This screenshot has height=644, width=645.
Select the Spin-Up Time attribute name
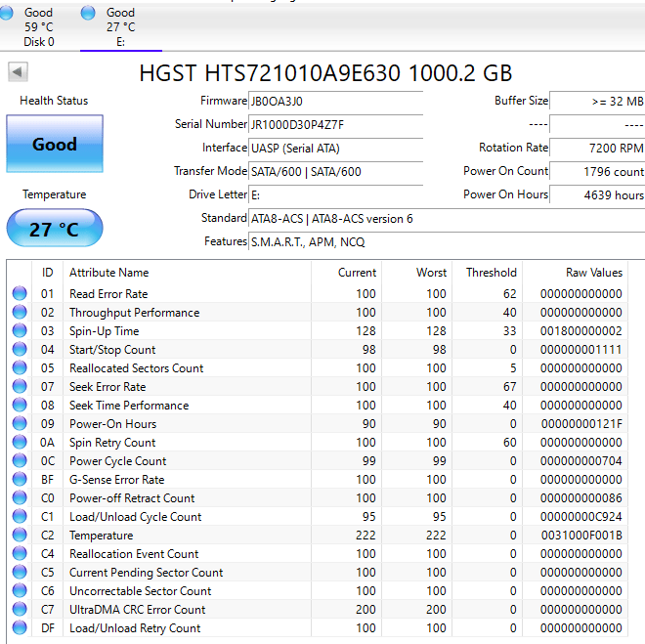(x=104, y=331)
